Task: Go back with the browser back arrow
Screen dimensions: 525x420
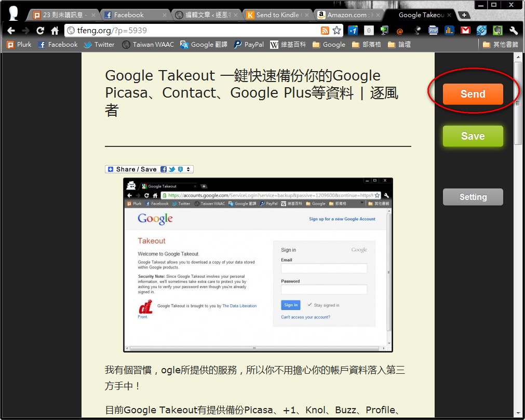Action: pyautogui.click(x=11, y=31)
